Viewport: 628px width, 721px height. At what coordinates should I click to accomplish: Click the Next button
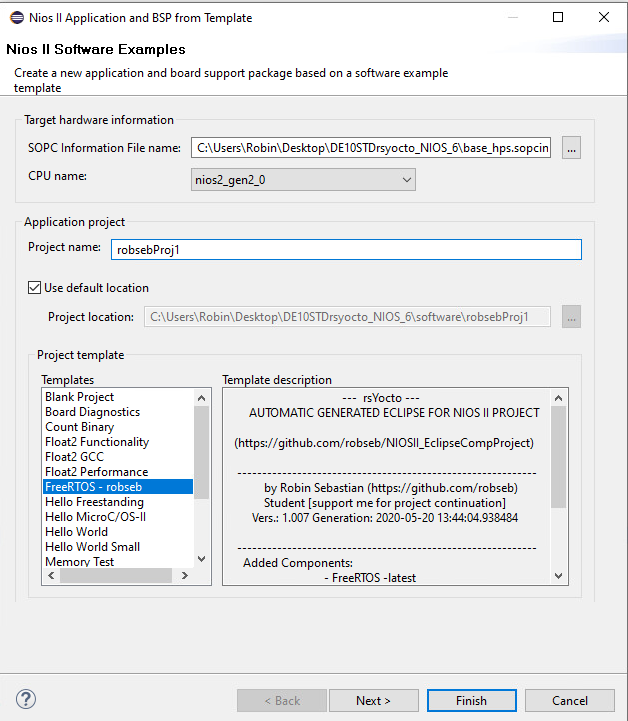click(x=373, y=701)
